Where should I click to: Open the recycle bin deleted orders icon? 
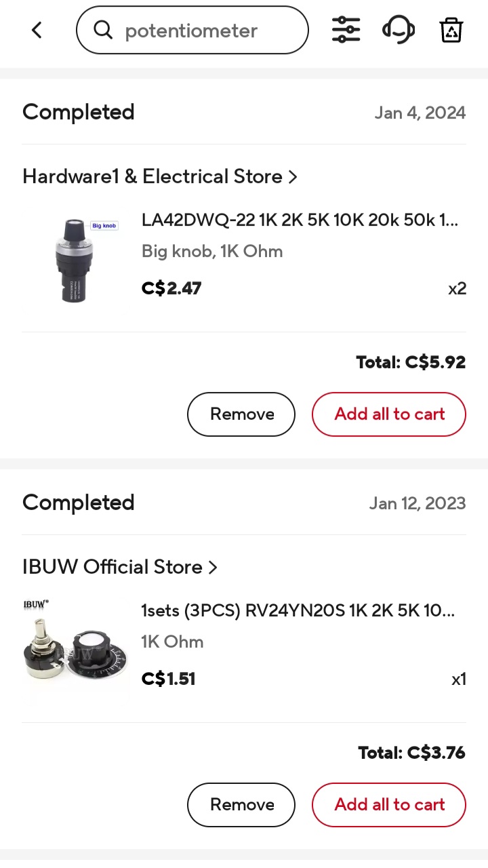tap(451, 30)
